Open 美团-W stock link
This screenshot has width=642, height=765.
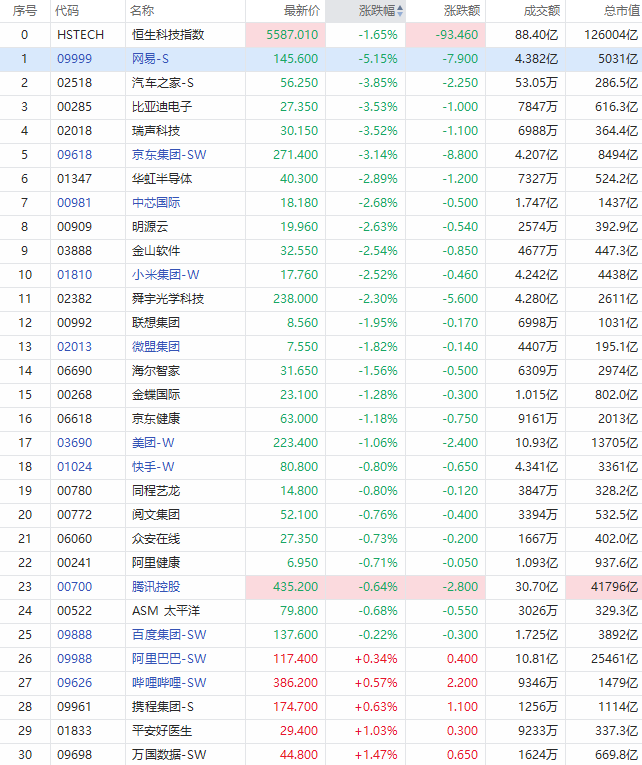(x=153, y=443)
